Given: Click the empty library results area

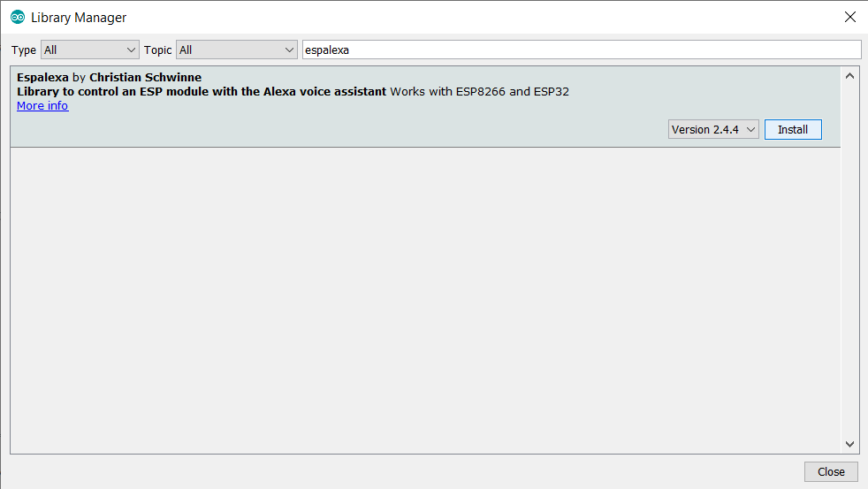Looking at the screenshot, I should point(425,300).
